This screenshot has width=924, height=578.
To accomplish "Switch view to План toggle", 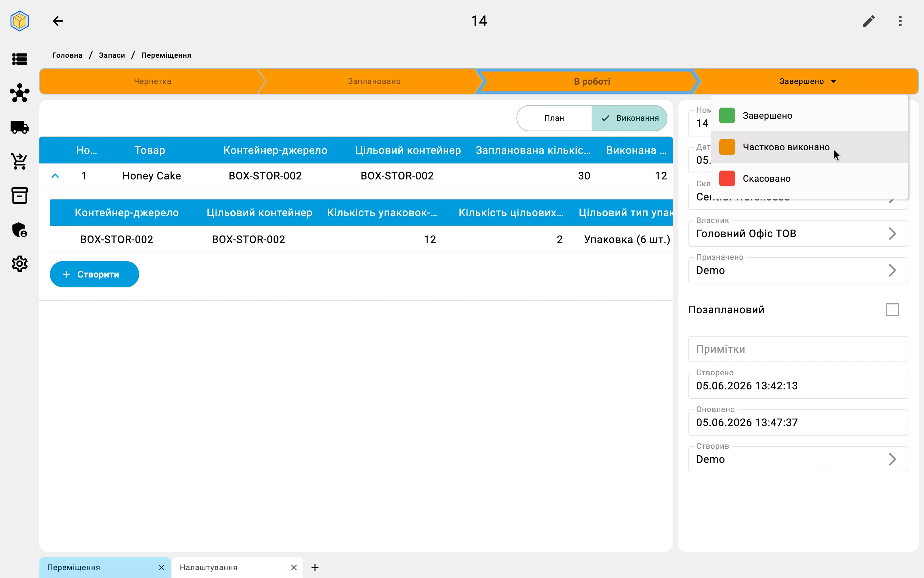I will [554, 118].
